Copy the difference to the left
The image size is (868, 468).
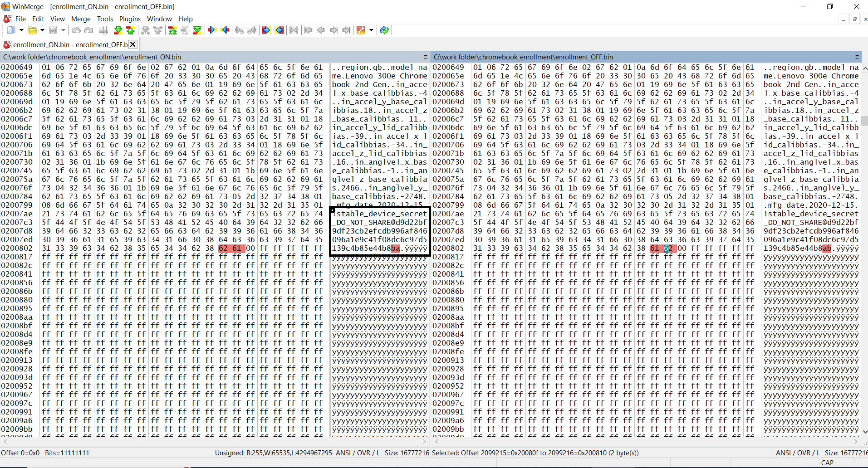(x=225, y=30)
